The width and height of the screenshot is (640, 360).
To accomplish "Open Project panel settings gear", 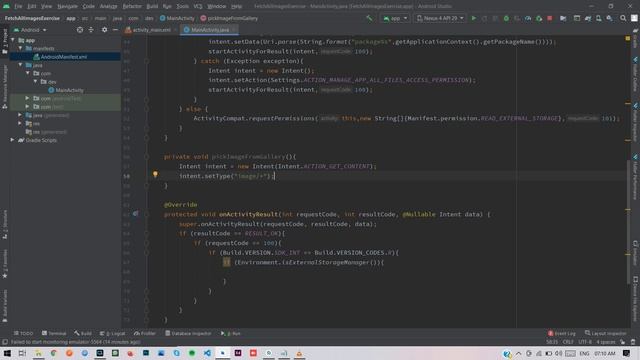I will click(x=104, y=30).
